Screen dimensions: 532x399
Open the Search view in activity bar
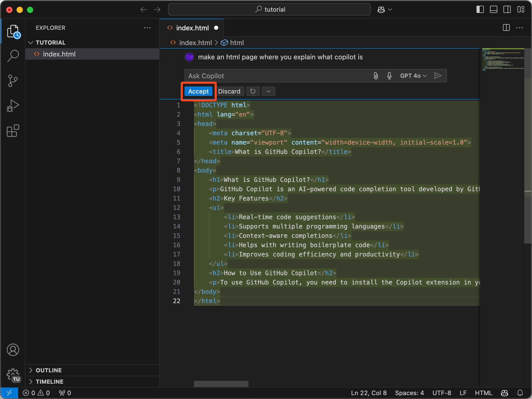(13, 55)
